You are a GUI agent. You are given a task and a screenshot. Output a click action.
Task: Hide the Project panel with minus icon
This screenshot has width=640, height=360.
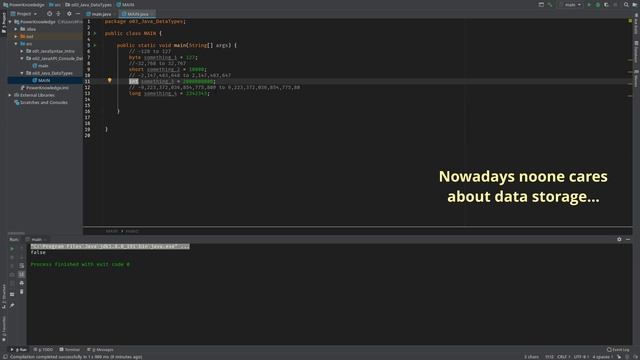(x=78, y=13)
